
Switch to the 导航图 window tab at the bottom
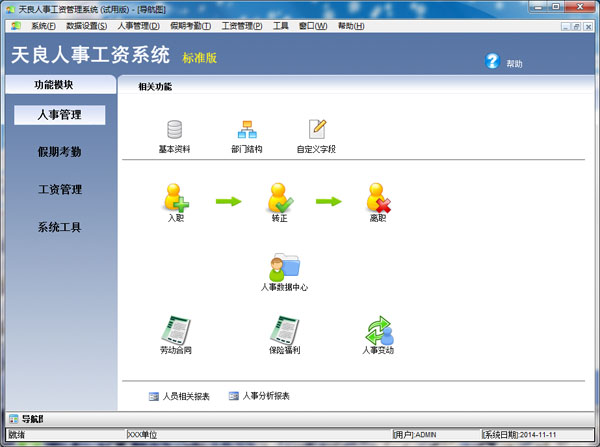(x=32, y=419)
